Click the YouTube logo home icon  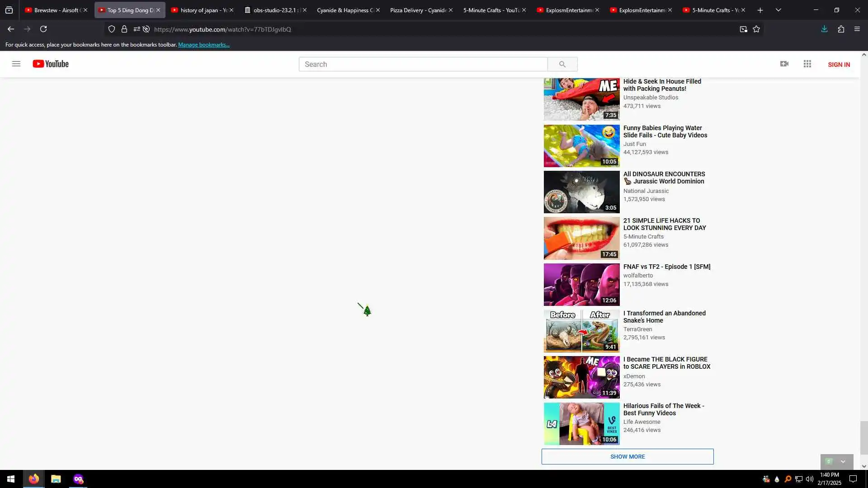(51, 64)
